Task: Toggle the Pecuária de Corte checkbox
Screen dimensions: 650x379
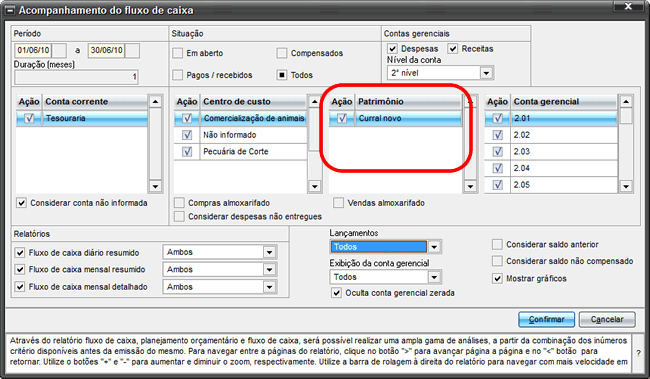Action: click(x=187, y=151)
